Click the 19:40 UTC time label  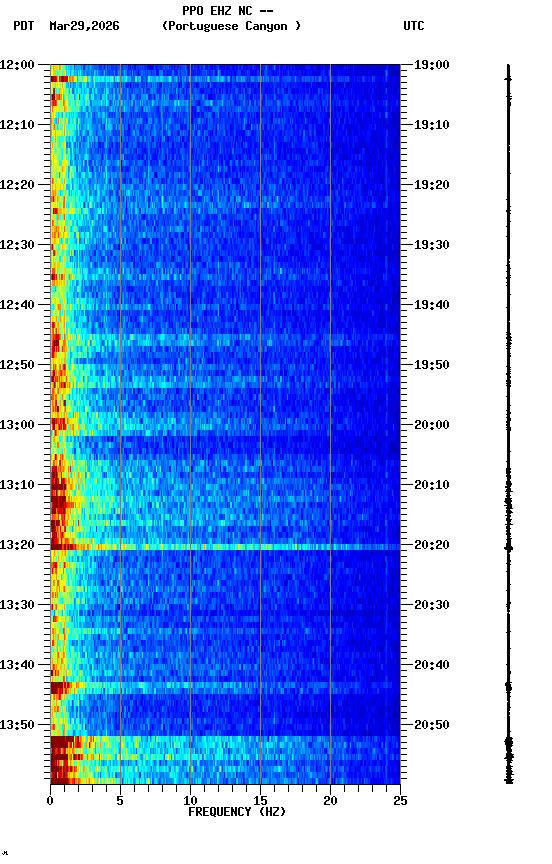[x=432, y=305]
